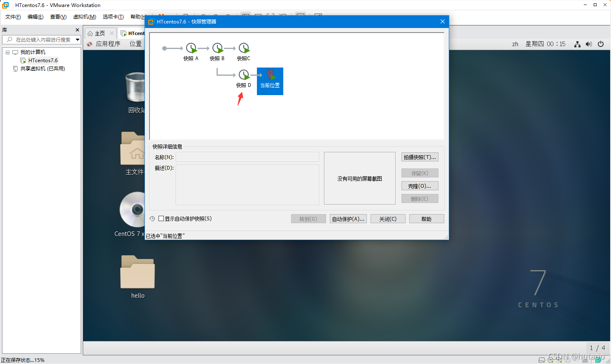Image resolution: width=611 pixels, height=364 pixels.
Task: Click the network adapter status icon
Action: click(559, 361)
